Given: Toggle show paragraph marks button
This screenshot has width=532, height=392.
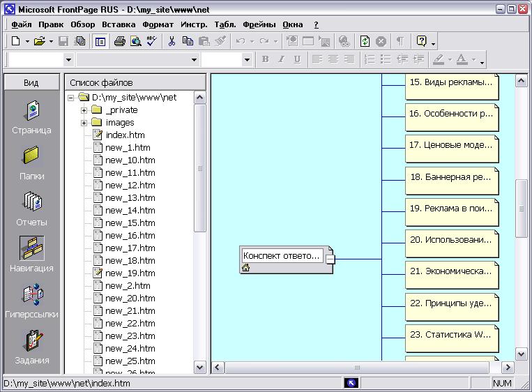Looking at the screenshot, I should point(401,41).
